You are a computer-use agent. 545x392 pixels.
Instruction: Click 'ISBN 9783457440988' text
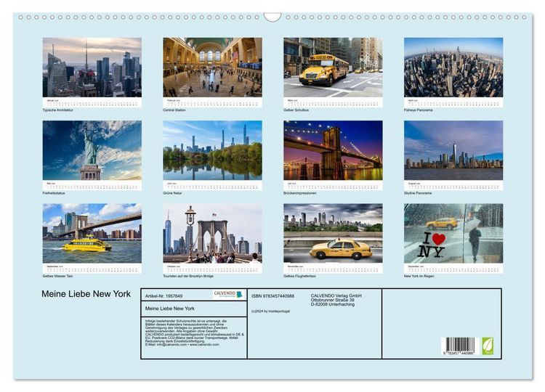click(272, 296)
